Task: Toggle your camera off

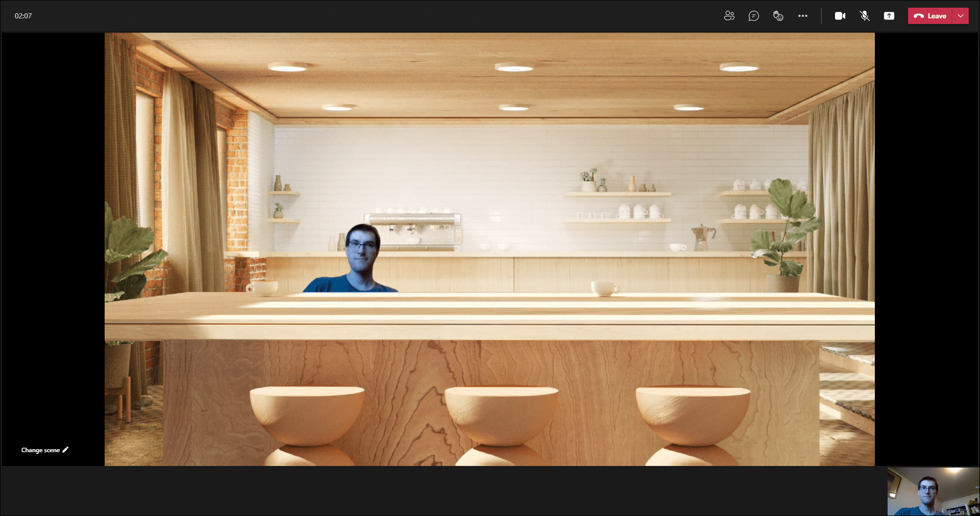Action: click(x=840, y=16)
